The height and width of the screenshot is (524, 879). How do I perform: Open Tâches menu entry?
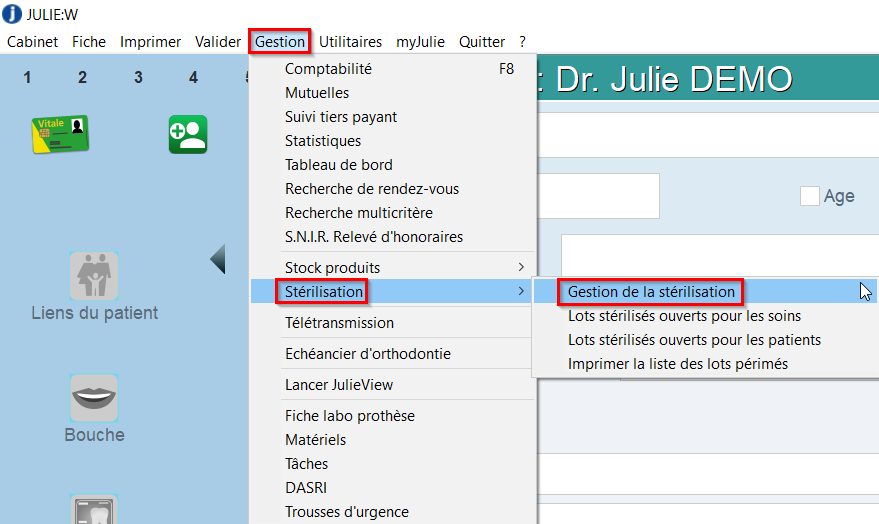click(x=393, y=464)
